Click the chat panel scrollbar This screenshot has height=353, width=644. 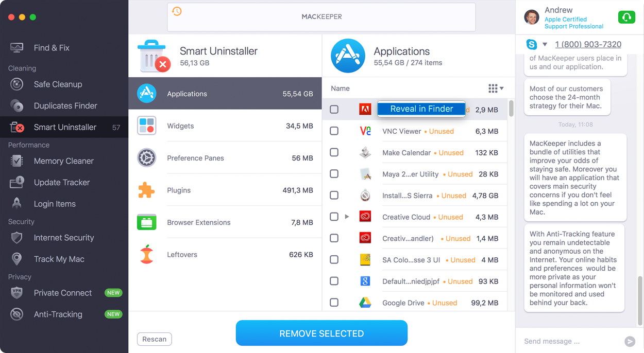640,301
